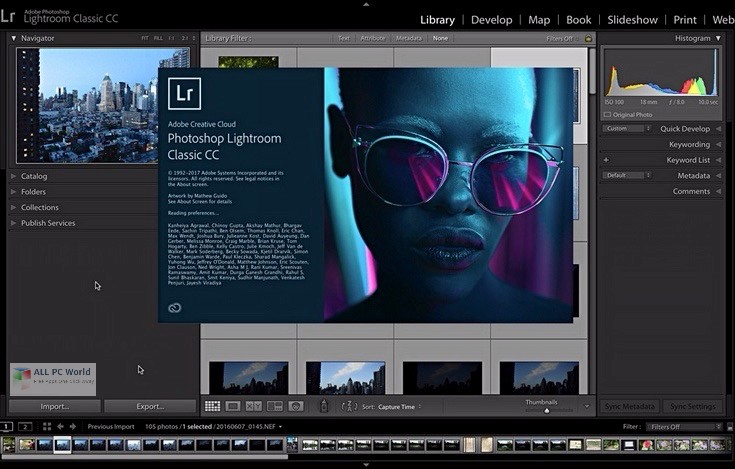Toggle filter switch at filmstrip right end
Screen dimensions: 735x469
[730, 427]
